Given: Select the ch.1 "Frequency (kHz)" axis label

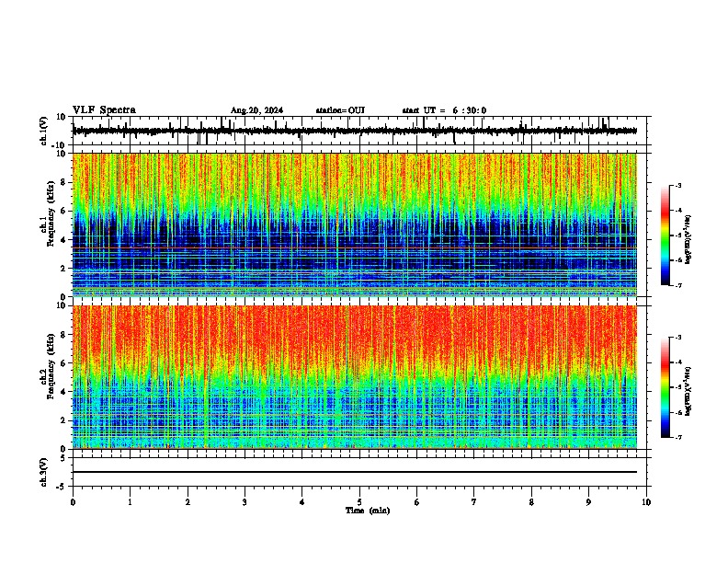Looking at the screenshot, I should pyautogui.click(x=51, y=213).
